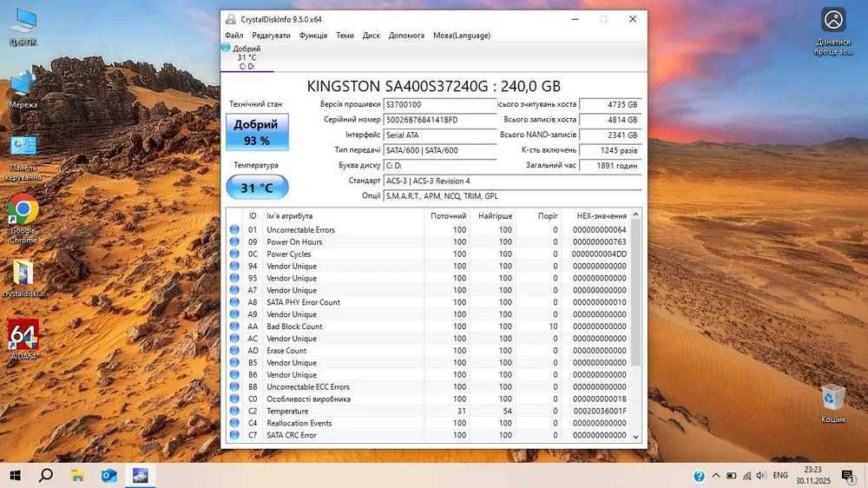
Task: Click the Поточний column header
Action: [x=447, y=216]
